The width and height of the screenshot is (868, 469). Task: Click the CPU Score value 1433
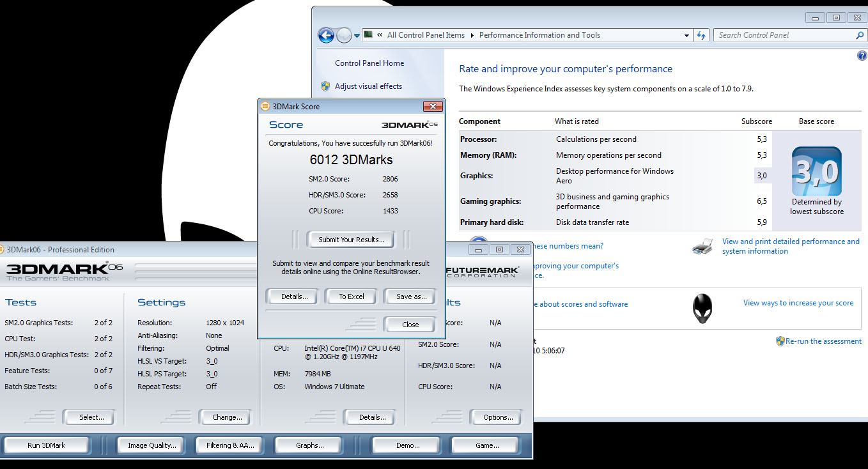[x=391, y=211]
